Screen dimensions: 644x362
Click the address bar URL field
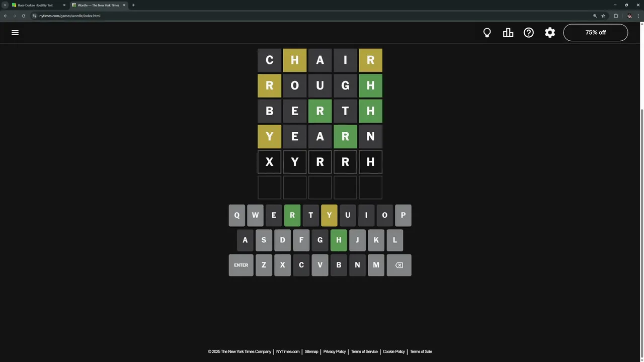pos(312,16)
